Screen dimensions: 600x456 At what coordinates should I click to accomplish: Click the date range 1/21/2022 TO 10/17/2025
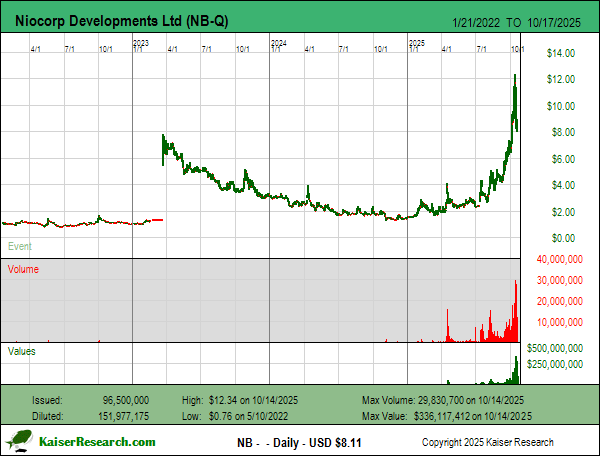(x=516, y=23)
